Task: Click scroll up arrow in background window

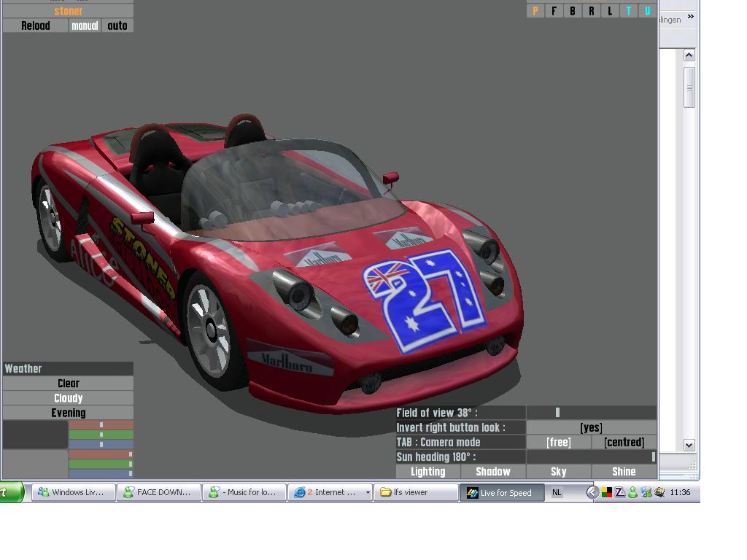Action: [x=689, y=55]
